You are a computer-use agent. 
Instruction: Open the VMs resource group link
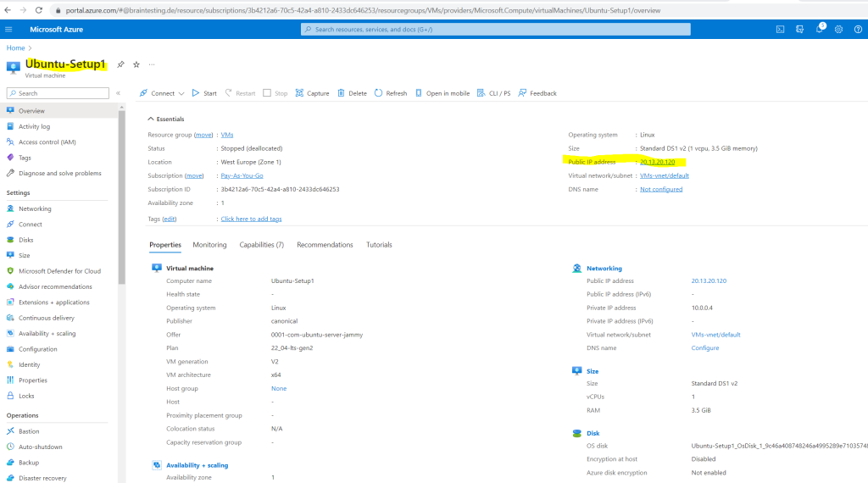[x=227, y=135]
